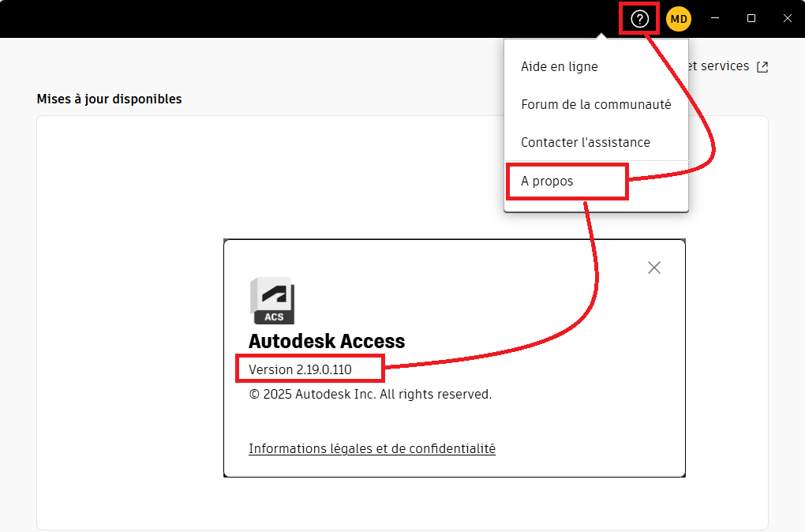
Task: Close the About Autodesk Access dialog
Action: point(653,268)
